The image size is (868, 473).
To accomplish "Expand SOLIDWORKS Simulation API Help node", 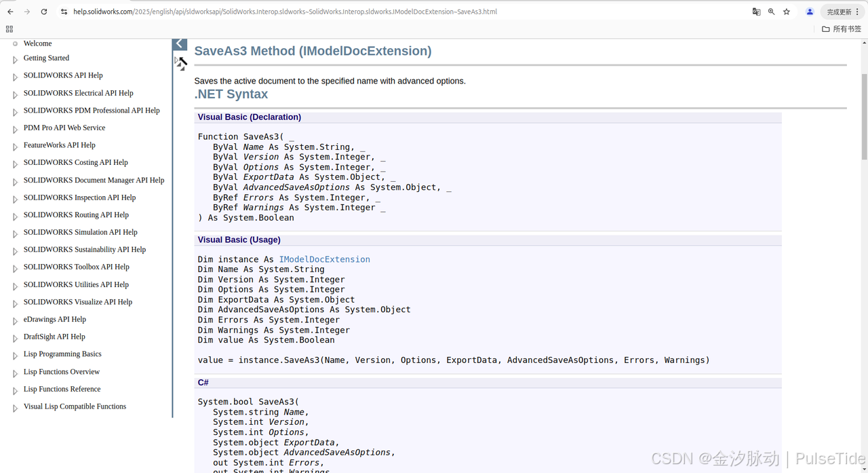I will pyautogui.click(x=15, y=234).
